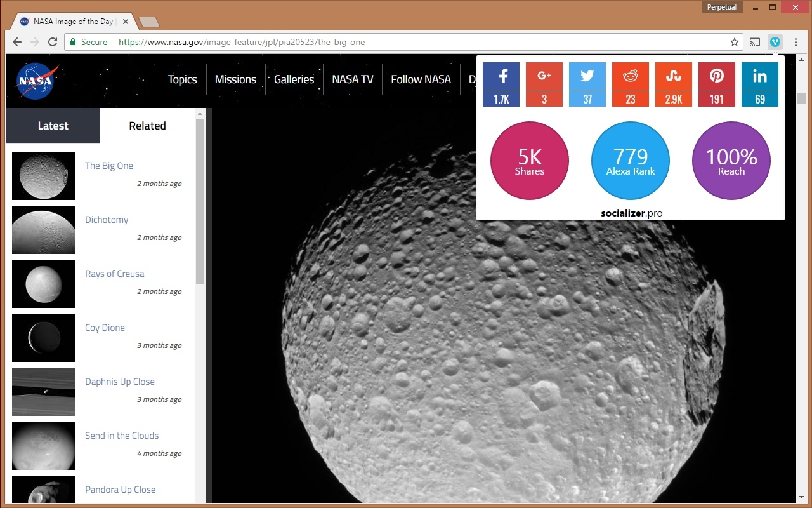The width and height of the screenshot is (812, 508).
Task: Open the Rays of Creusa link
Action: click(115, 274)
